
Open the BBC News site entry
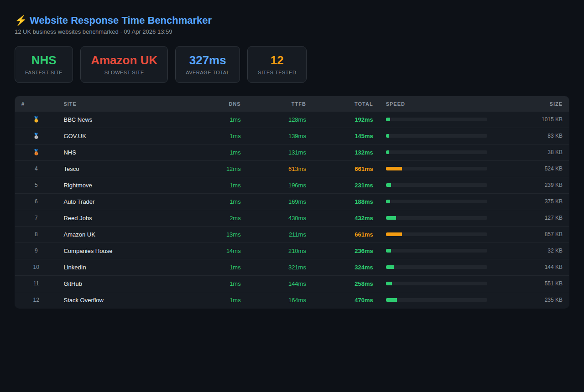pos(78,119)
